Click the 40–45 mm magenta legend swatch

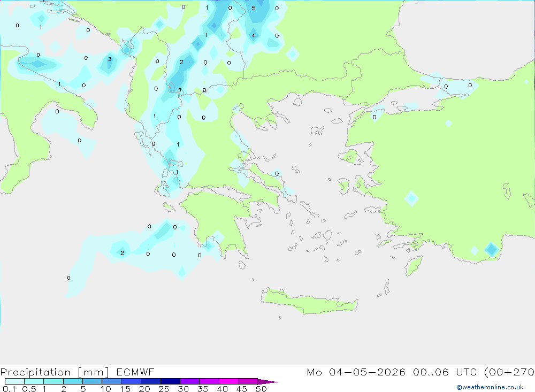pyautogui.click(x=228, y=381)
